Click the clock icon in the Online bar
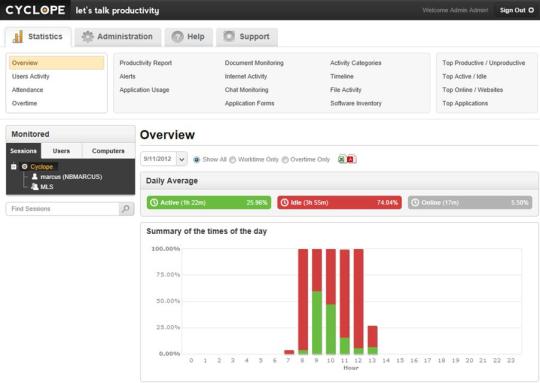 (x=415, y=203)
